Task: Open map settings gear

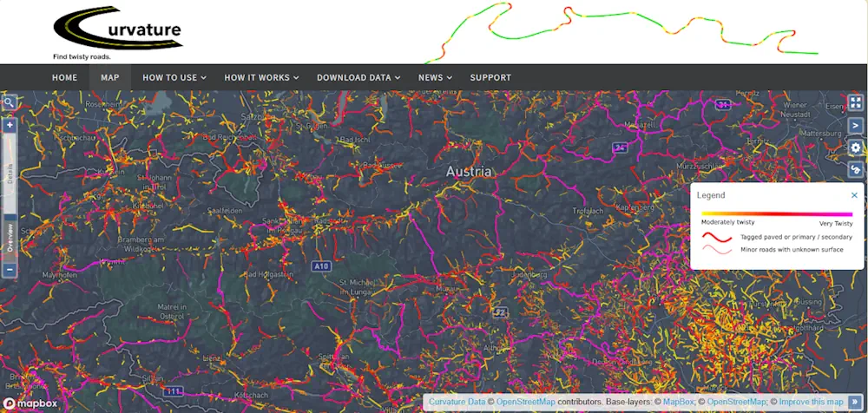Action: [856, 147]
